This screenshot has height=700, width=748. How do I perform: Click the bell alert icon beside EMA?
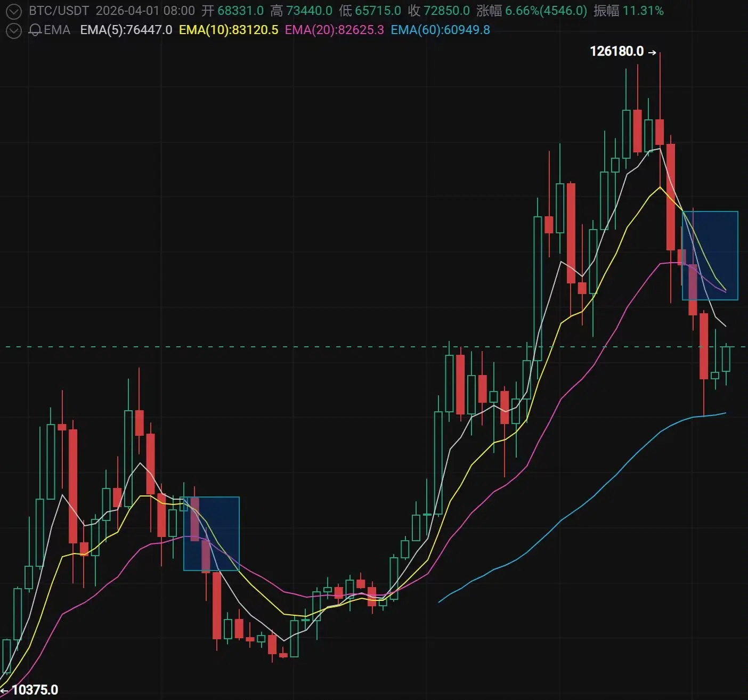point(35,30)
